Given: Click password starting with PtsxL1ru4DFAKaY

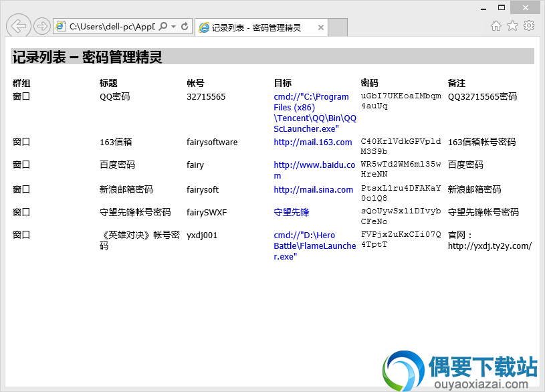Looking at the screenshot, I should (401, 193).
